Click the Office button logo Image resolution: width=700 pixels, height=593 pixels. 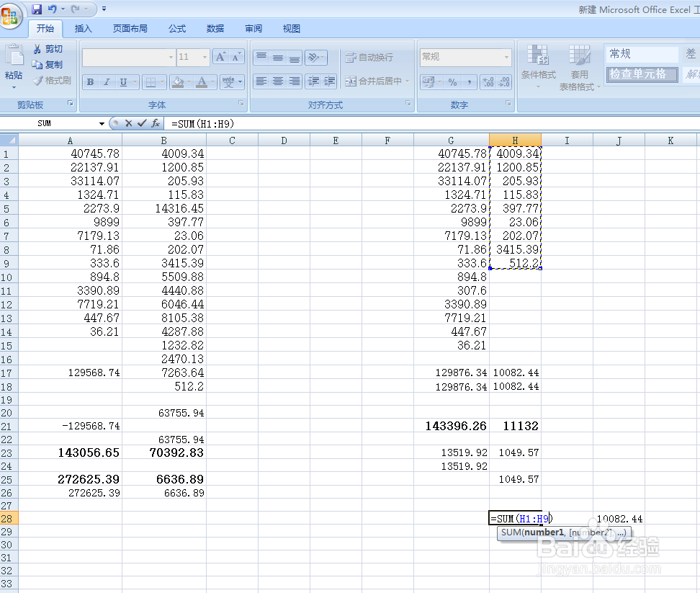(x=11, y=17)
